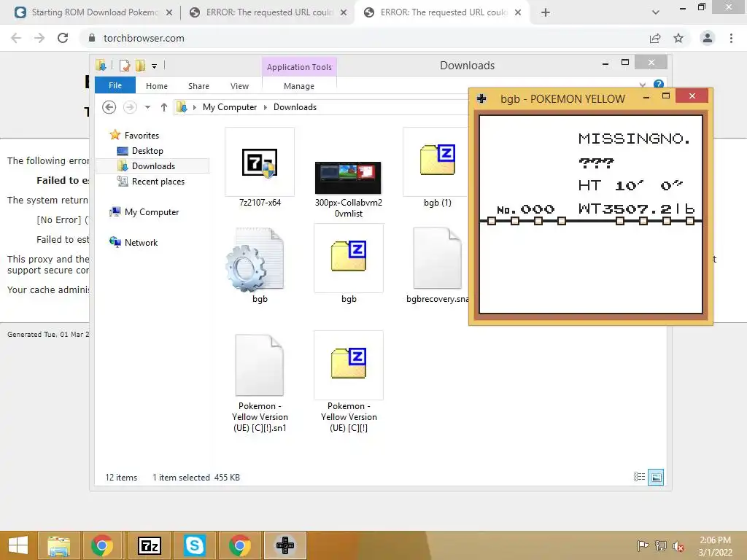747x560 pixels.
Task: Expand breadcrumb arrow after My Computer
Action: tap(266, 107)
